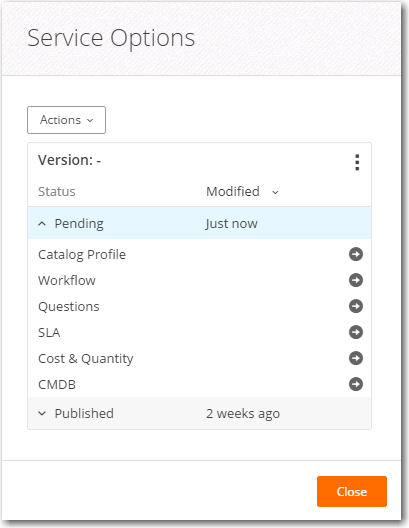The width and height of the screenshot is (409, 528).
Task: Open Questions via its arrow icon
Action: pyautogui.click(x=355, y=306)
